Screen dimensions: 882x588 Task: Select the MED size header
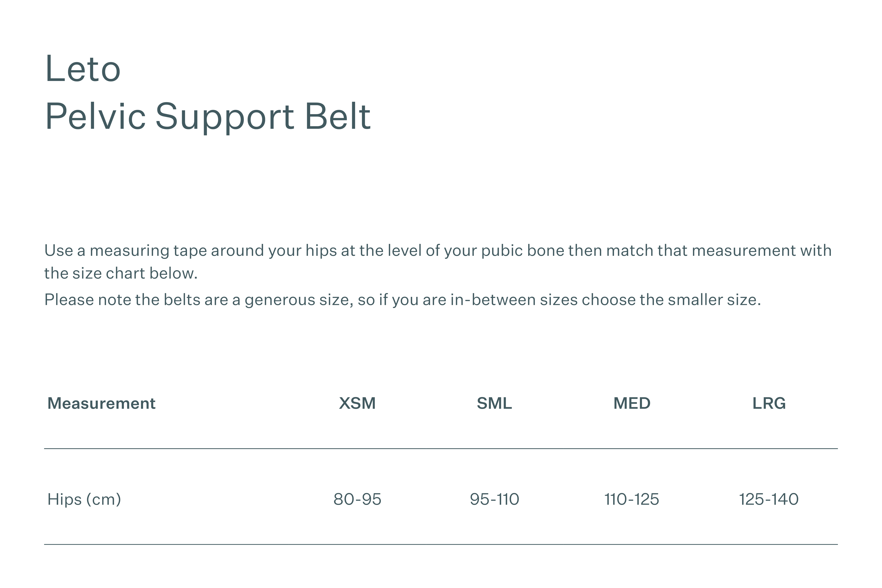coord(632,403)
